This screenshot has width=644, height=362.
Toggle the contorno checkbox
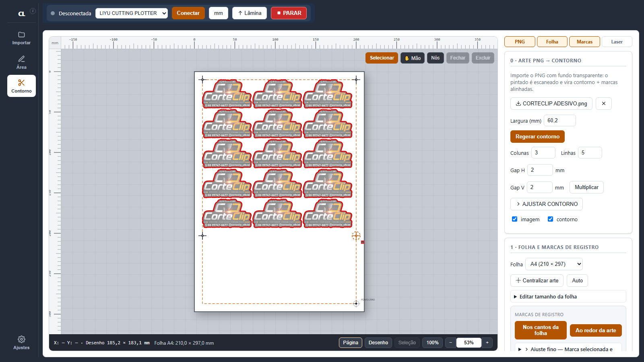[550, 219]
